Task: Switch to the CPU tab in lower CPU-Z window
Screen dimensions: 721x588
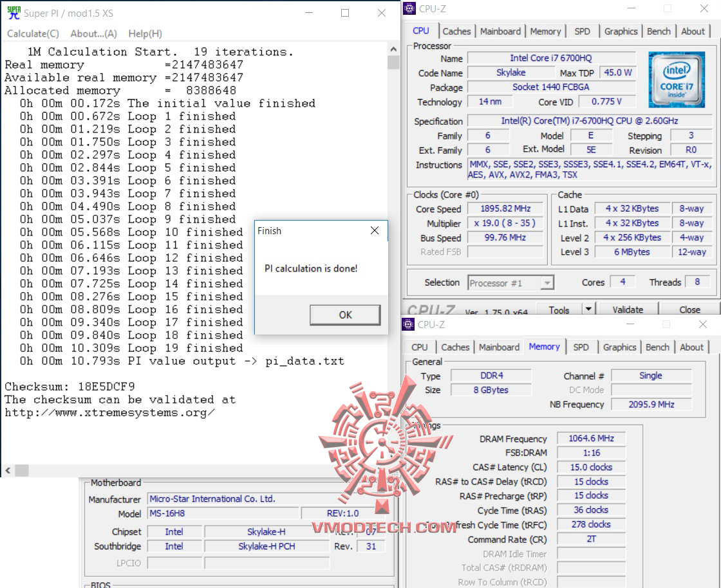Action: pos(420,347)
